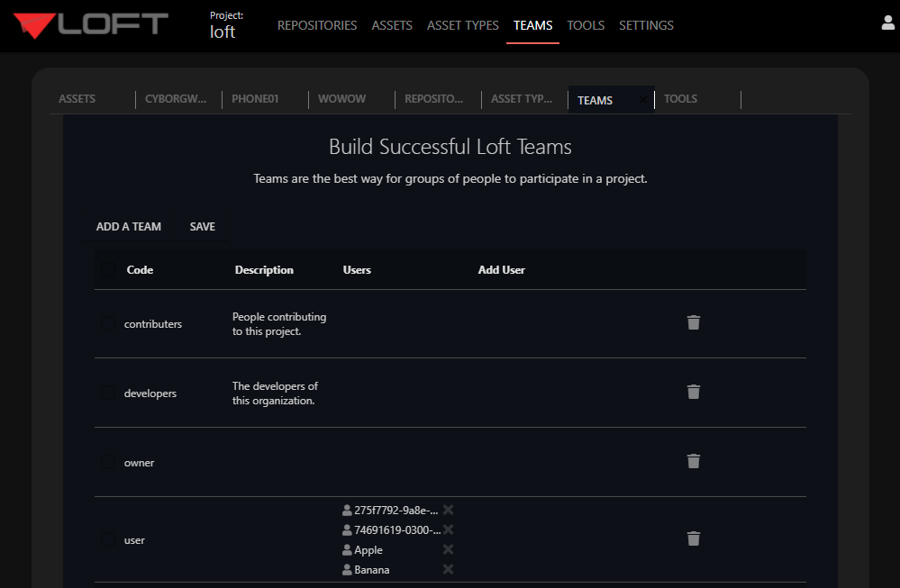Open the REPOSITORIES navigation item
Image resolution: width=900 pixels, height=588 pixels.
317,25
